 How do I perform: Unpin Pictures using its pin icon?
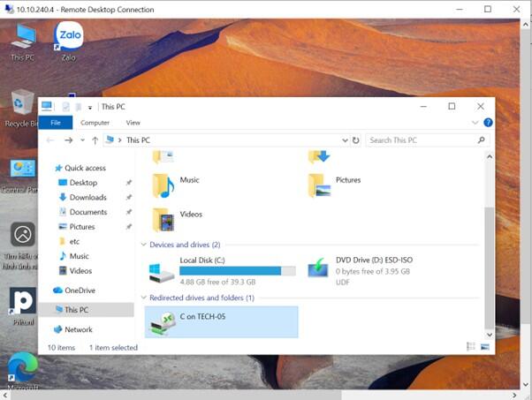(x=129, y=227)
